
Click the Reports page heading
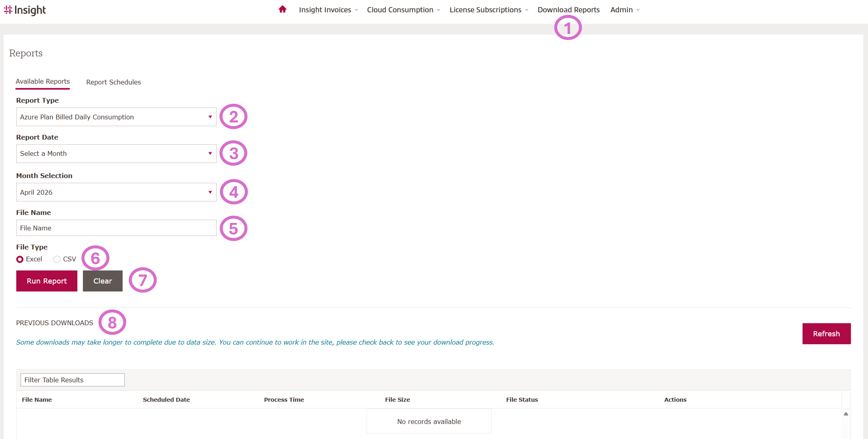(x=26, y=53)
